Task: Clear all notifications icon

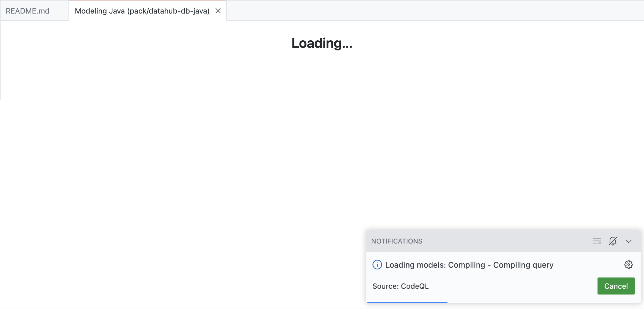Action: 597,241
